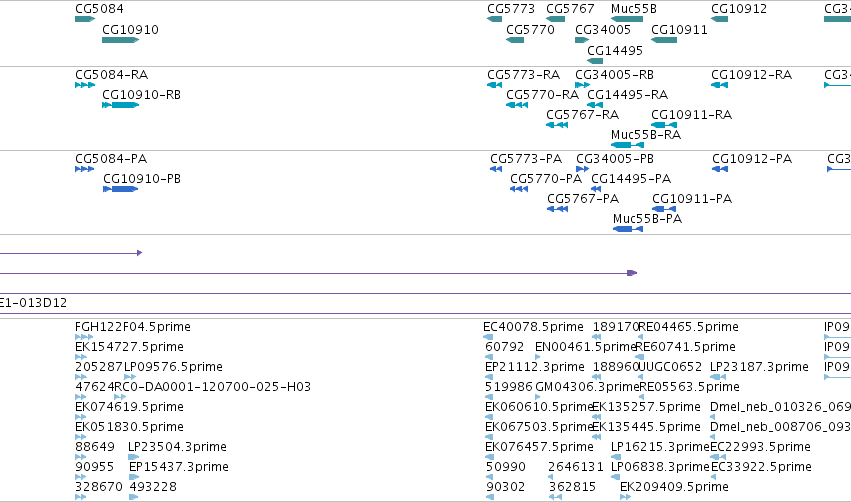
Task: Select protein CG10911-PA
Action: click(x=664, y=209)
